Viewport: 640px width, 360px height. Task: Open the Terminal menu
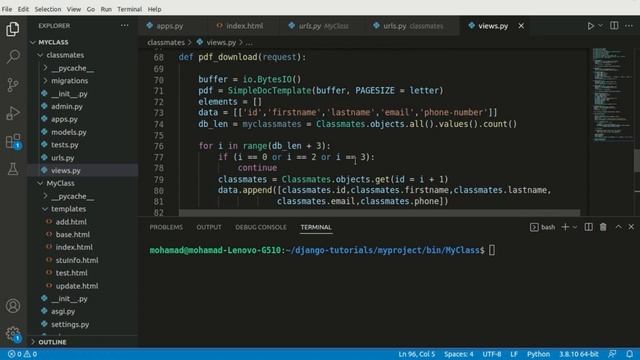(129, 9)
